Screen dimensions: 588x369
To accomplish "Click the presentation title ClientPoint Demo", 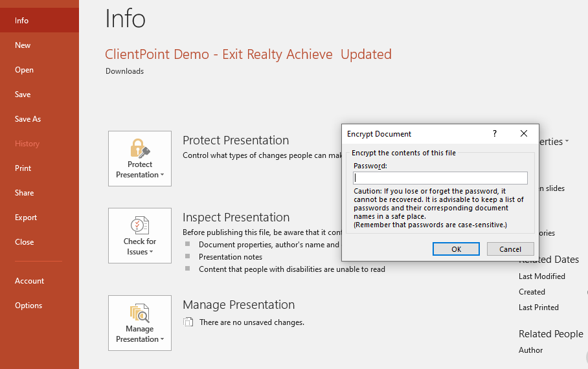I will pyautogui.click(x=248, y=54).
